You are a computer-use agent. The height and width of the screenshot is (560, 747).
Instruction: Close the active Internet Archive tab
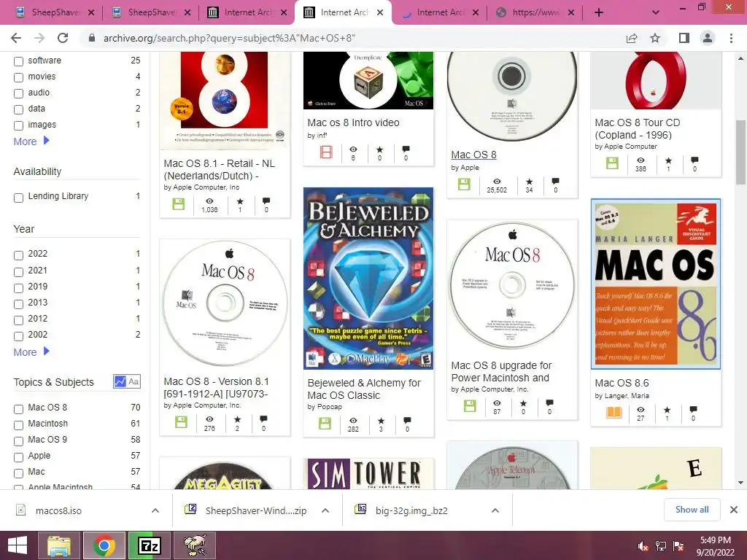point(379,13)
